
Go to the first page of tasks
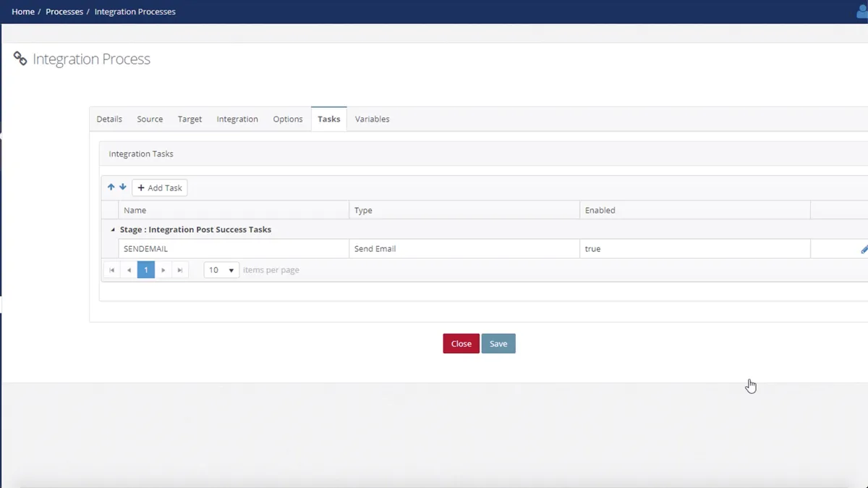(111, 270)
